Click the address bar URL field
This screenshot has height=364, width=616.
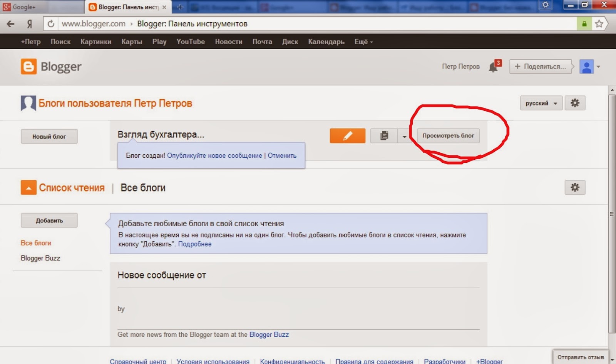(x=318, y=24)
